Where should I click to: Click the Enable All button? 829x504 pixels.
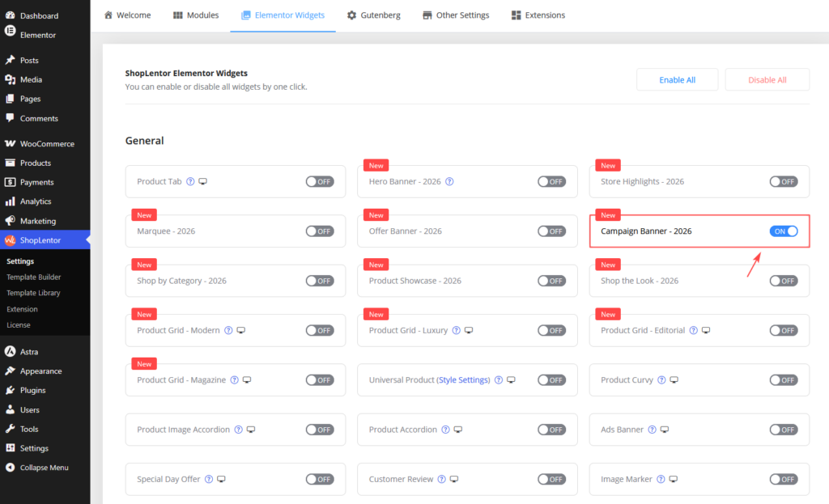(678, 80)
